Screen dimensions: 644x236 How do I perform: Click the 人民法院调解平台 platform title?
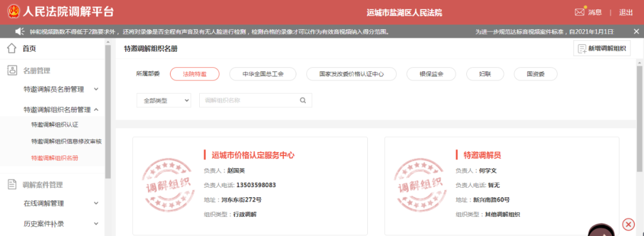(x=68, y=12)
